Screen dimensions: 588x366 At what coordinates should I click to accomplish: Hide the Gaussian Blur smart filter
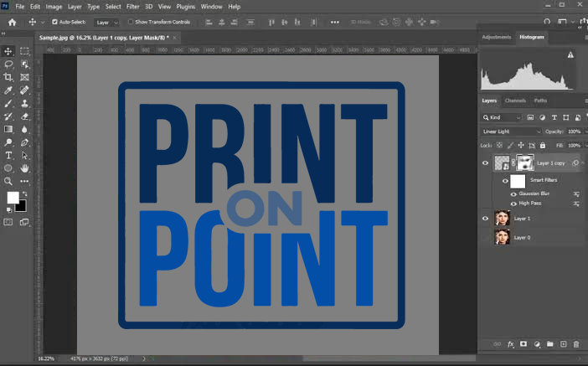pos(513,194)
